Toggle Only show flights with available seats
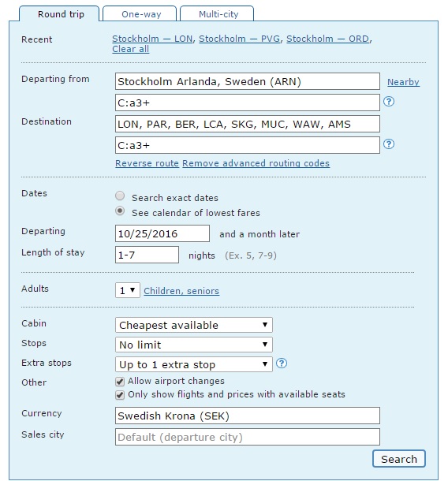448x481 pixels. 120,395
